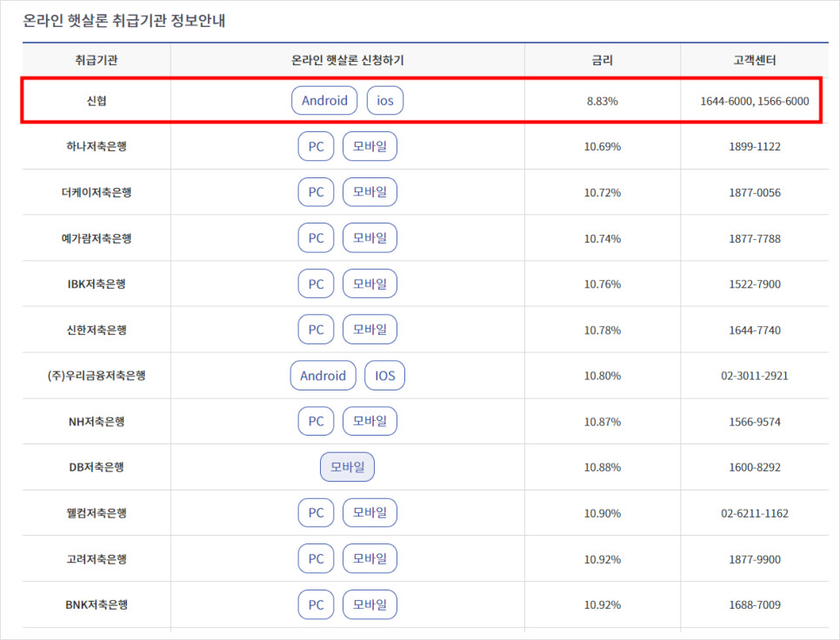Viewport: 840px width, 640px height.
Task: Click the 모바일 button for DB저축은행
Action: (347, 467)
